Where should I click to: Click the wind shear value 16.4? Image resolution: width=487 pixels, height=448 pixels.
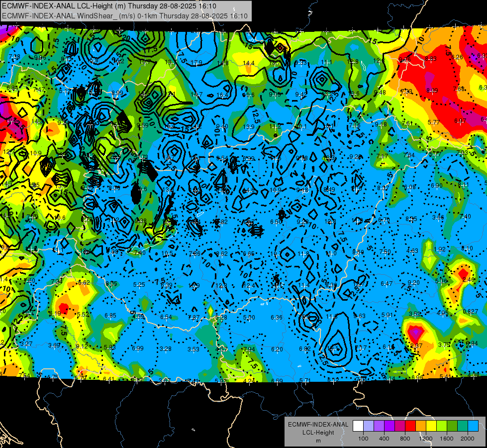click(x=222, y=95)
